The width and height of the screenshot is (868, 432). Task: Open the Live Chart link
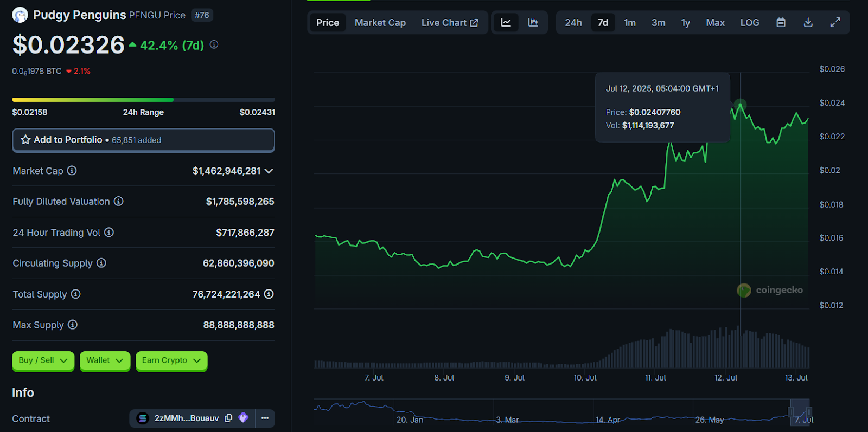[x=449, y=23]
